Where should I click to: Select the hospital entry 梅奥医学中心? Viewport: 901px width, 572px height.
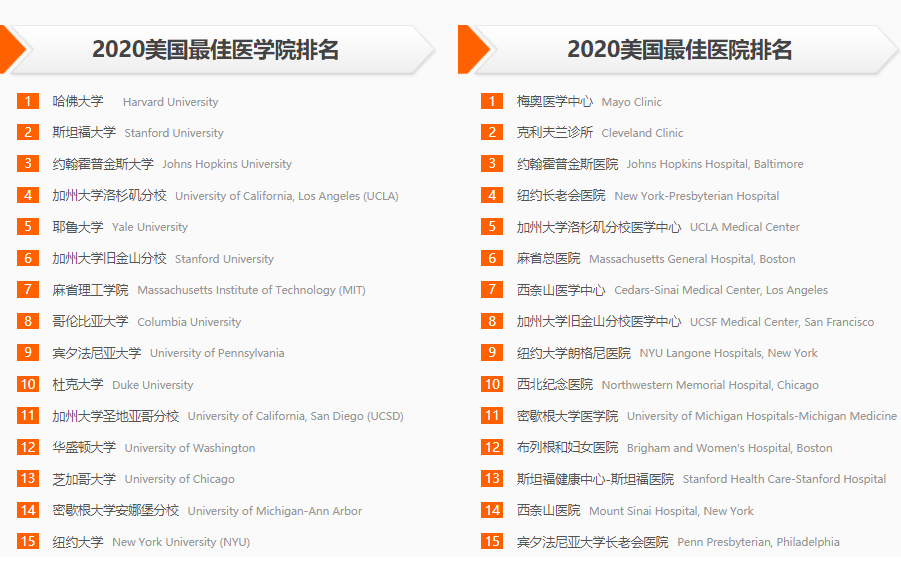pyautogui.click(x=555, y=102)
